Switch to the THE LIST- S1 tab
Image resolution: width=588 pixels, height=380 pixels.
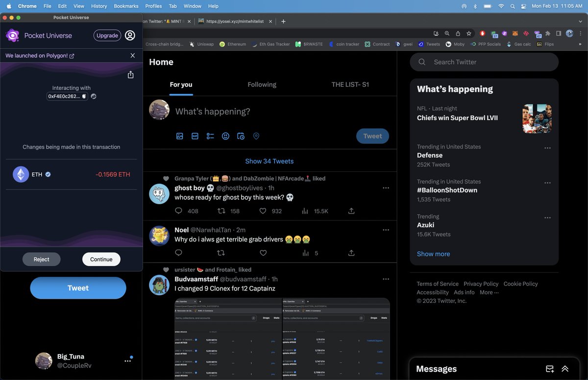350,84
